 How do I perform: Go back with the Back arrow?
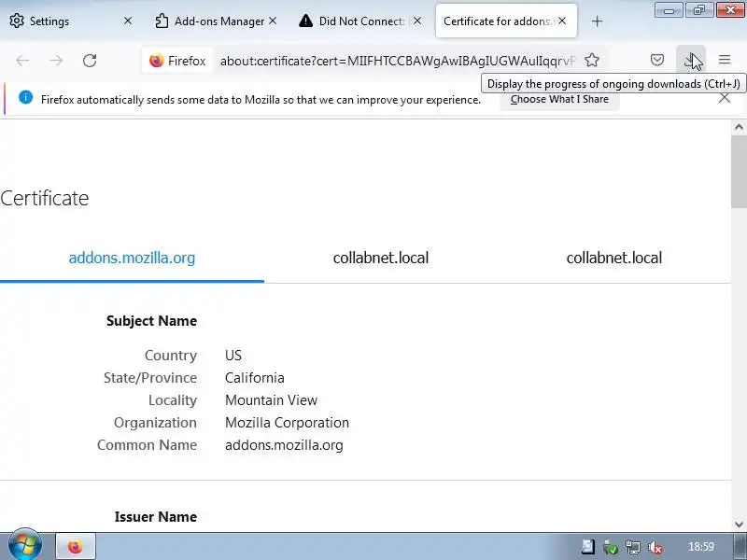tap(22, 61)
